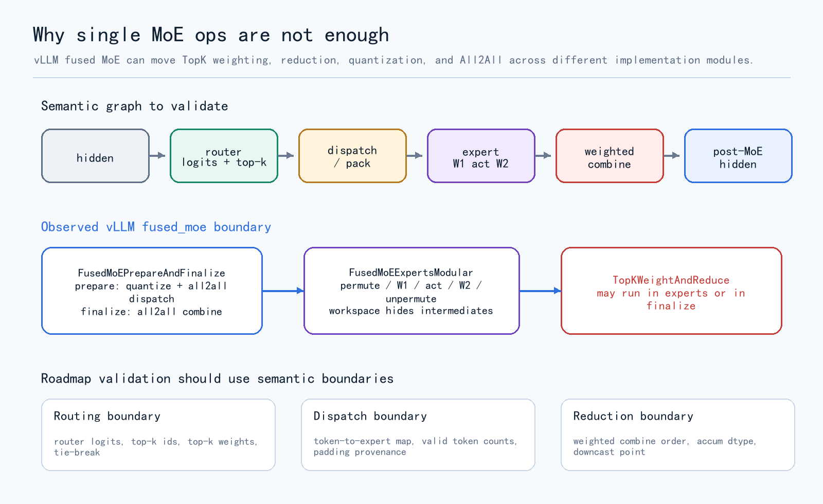Click the 'Semantic graph to validate' heading
This screenshot has height=504, width=823.
[135, 106]
